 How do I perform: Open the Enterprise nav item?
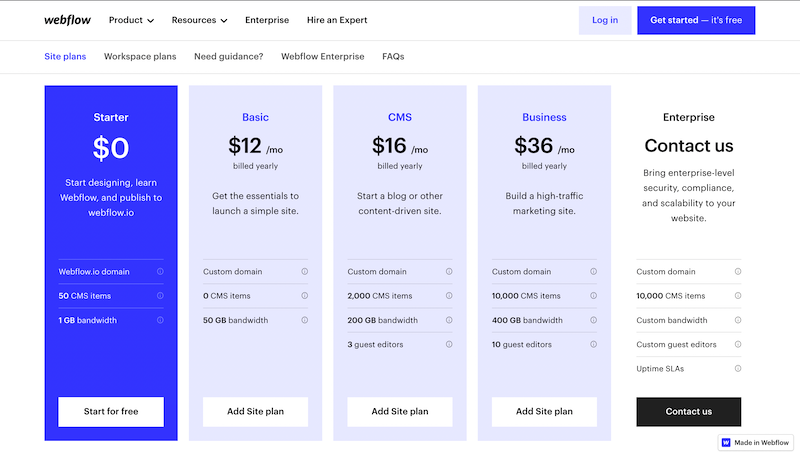(267, 20)
